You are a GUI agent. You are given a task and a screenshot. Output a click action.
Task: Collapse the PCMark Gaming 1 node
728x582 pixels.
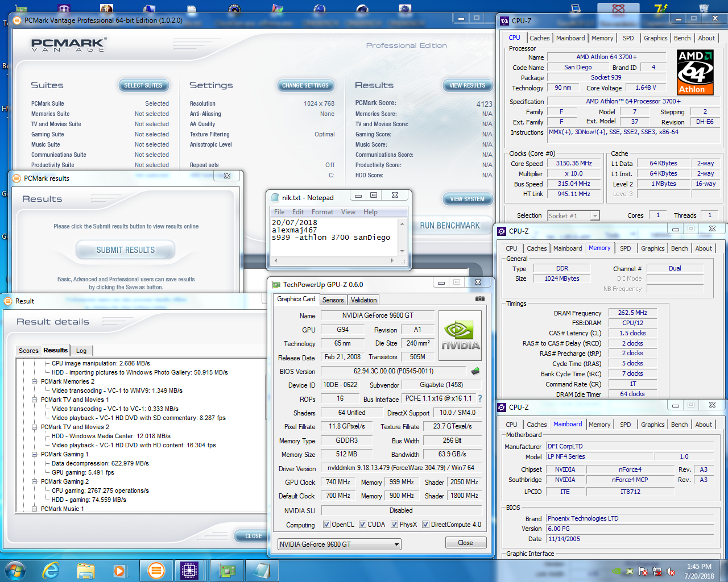point(35,455)
